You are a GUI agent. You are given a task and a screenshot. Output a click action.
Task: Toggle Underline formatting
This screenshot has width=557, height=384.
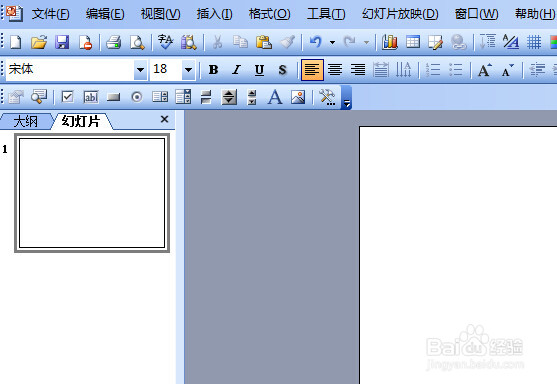coord(260,70)
